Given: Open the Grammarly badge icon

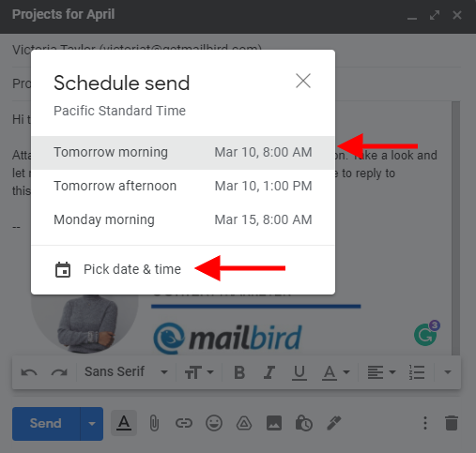Looking at the screenshot, I should pyautogui.click(x=426, y=334).
